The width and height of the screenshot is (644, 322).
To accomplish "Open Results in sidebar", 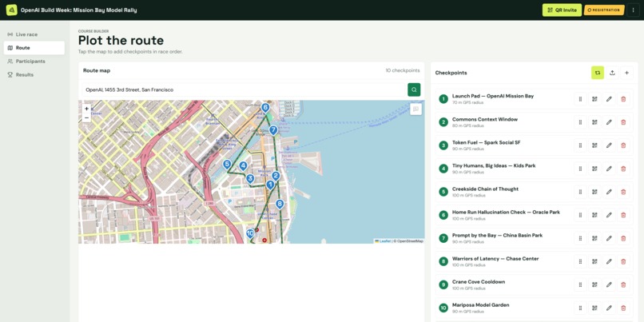I will [34, 75].
